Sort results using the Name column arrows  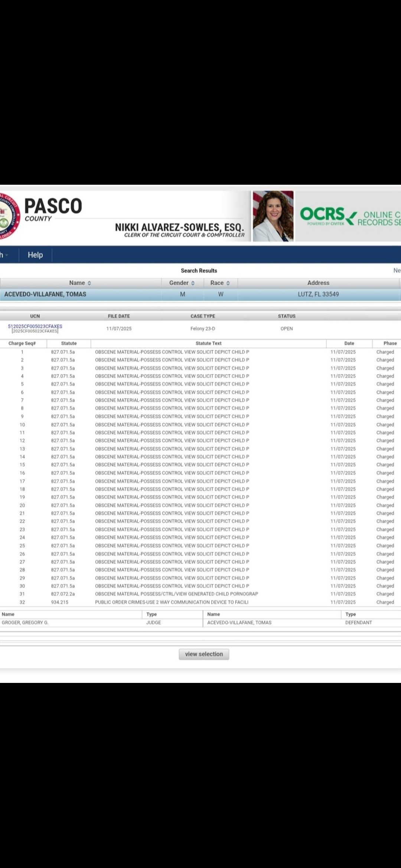coord(89,283)
